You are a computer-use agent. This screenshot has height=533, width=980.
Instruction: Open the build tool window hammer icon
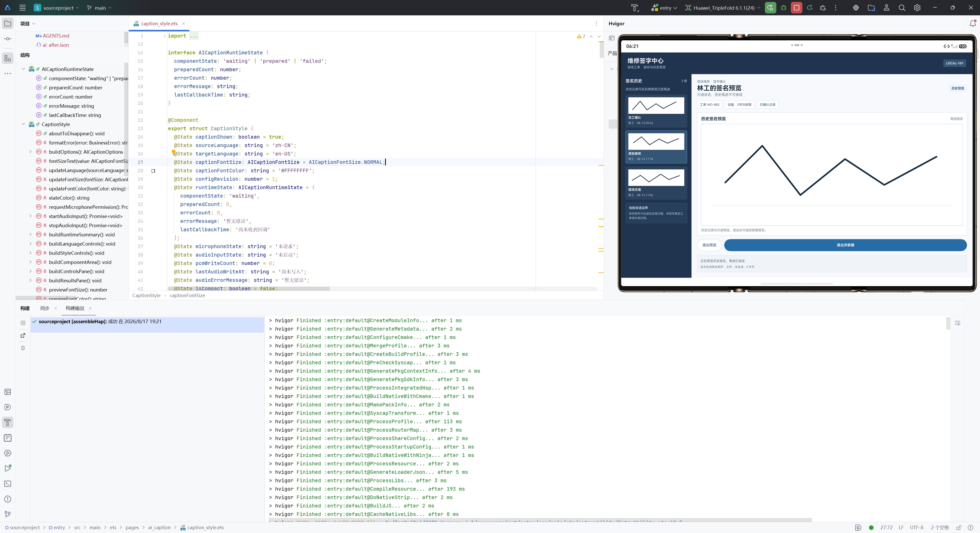coord(8,422)
